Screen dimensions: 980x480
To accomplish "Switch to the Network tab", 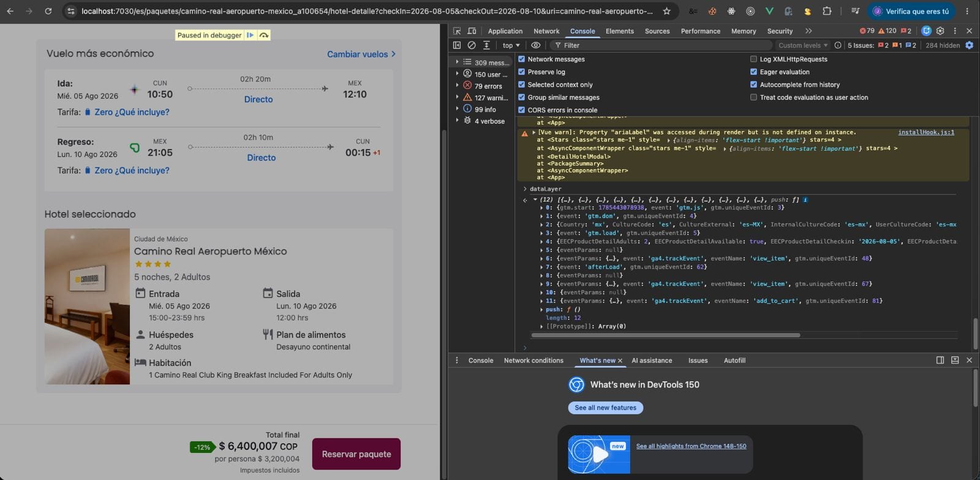I will pyautogui.click(x=546, y=31).
